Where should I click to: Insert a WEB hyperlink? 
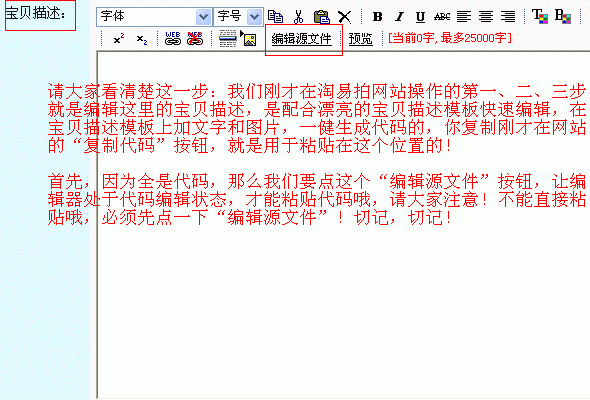click(x=173, y=39)
